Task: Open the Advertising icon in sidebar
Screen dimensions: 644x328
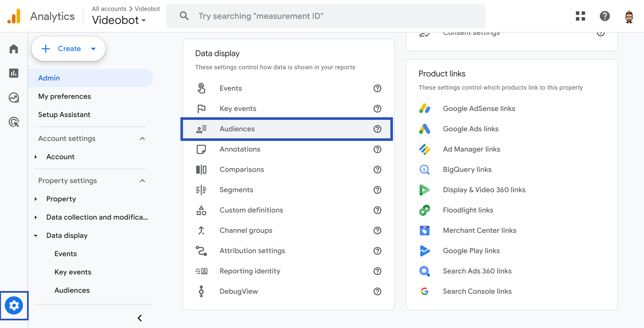Action: click(x=14, y=122)
